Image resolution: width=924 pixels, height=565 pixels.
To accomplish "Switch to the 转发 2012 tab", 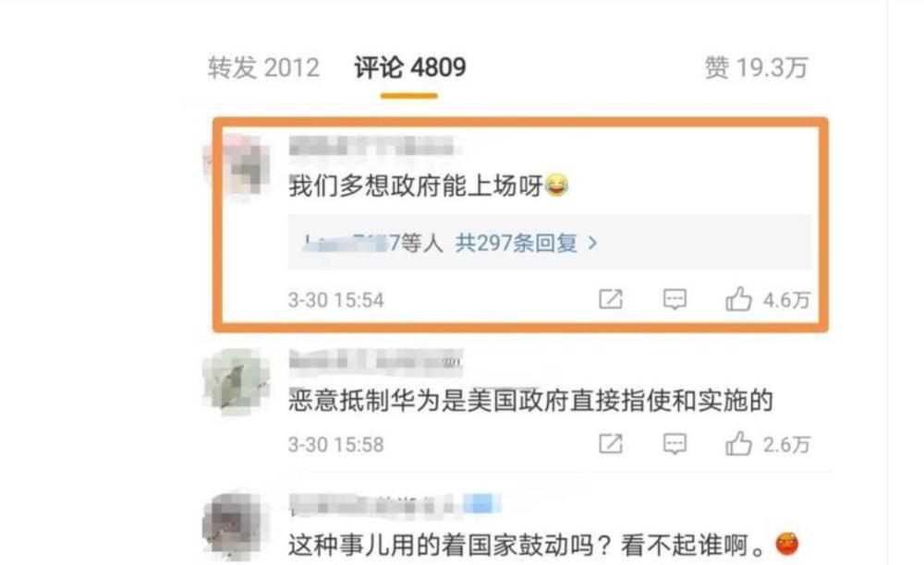I will pyautogui.click(x=263, y=67).
